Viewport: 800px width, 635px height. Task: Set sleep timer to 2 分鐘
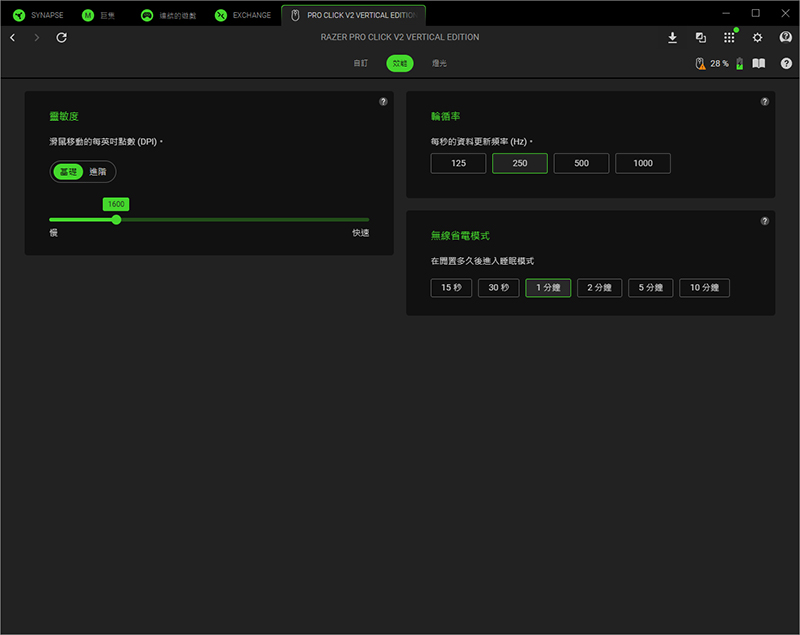coord(599,288)
